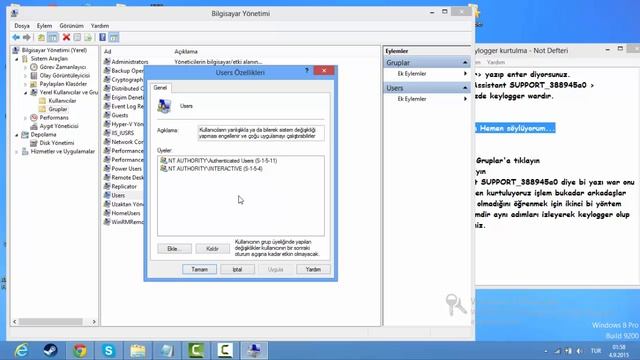
Task: Click the volume icon in system tray
Action: 580,351
